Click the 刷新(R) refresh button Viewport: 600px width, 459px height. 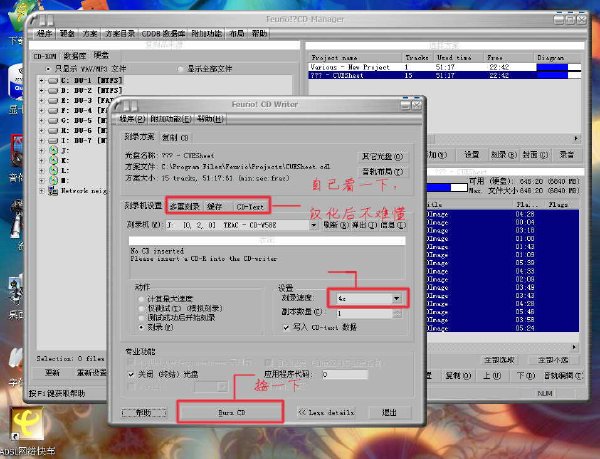pos(336,225)
